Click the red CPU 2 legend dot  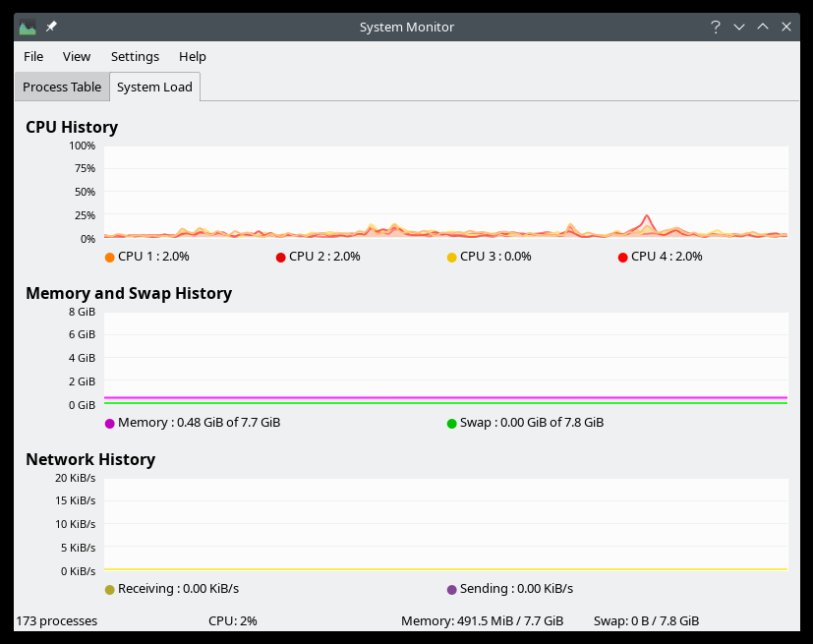tap(280, 258)
